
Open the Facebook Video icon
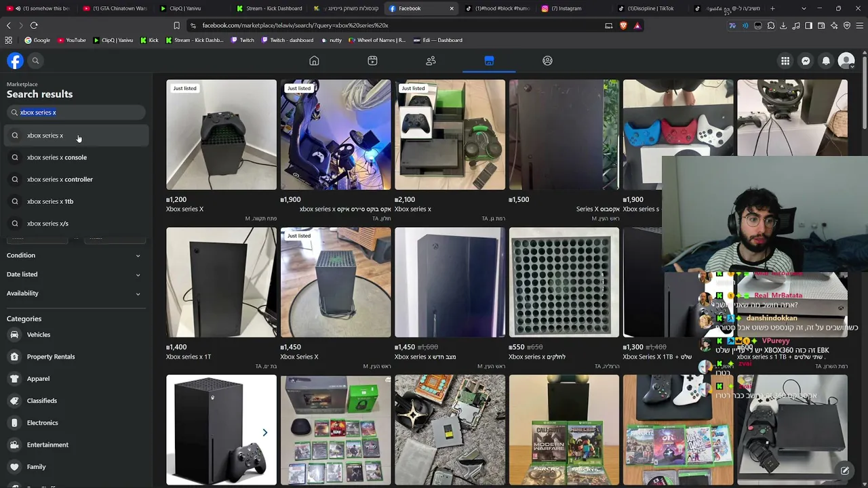coord(372,61)
